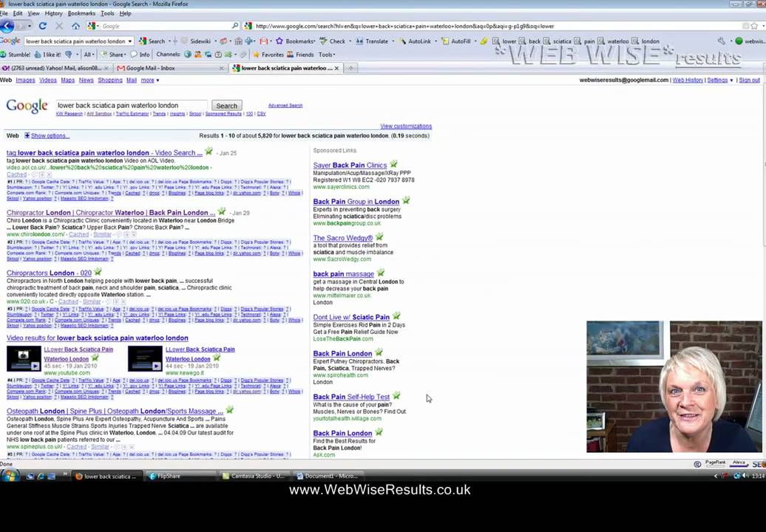The height and width of the screenshot is (532, 766).
Task: Open the StumbleUpon Info speech bubble
Action: (140, 55)
